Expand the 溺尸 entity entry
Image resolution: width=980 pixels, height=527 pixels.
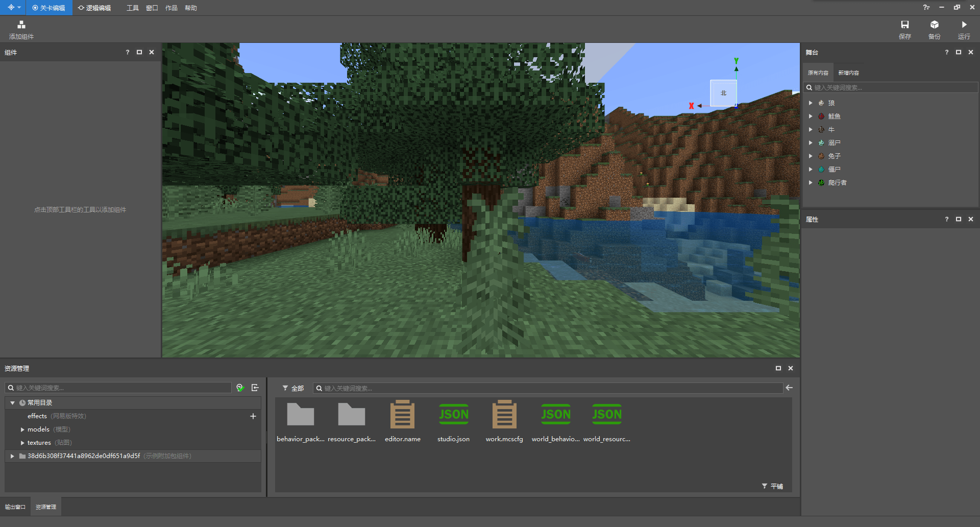tap(811, 142)
